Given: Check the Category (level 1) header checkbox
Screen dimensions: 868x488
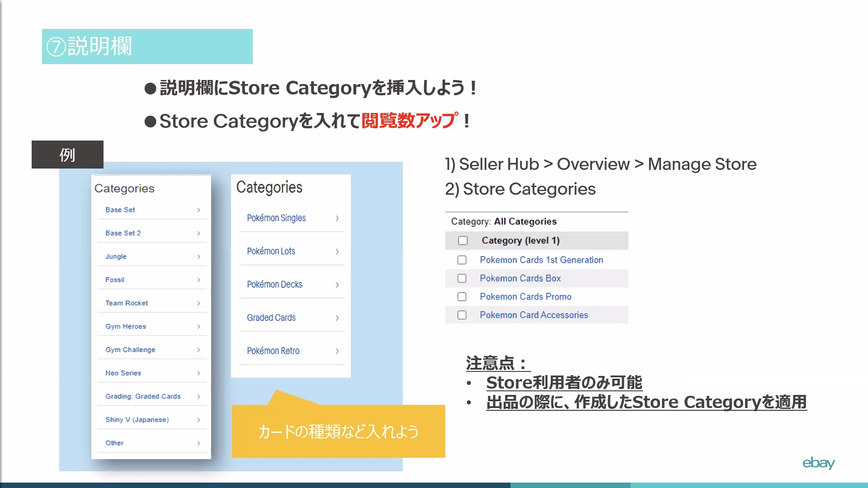Looking at the screenshot, I should [x=462, y=240].
